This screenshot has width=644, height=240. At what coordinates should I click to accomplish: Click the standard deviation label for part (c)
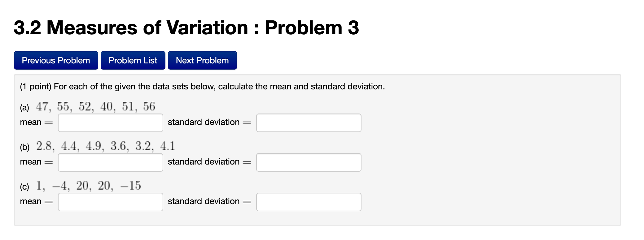[x=204, y=201]
